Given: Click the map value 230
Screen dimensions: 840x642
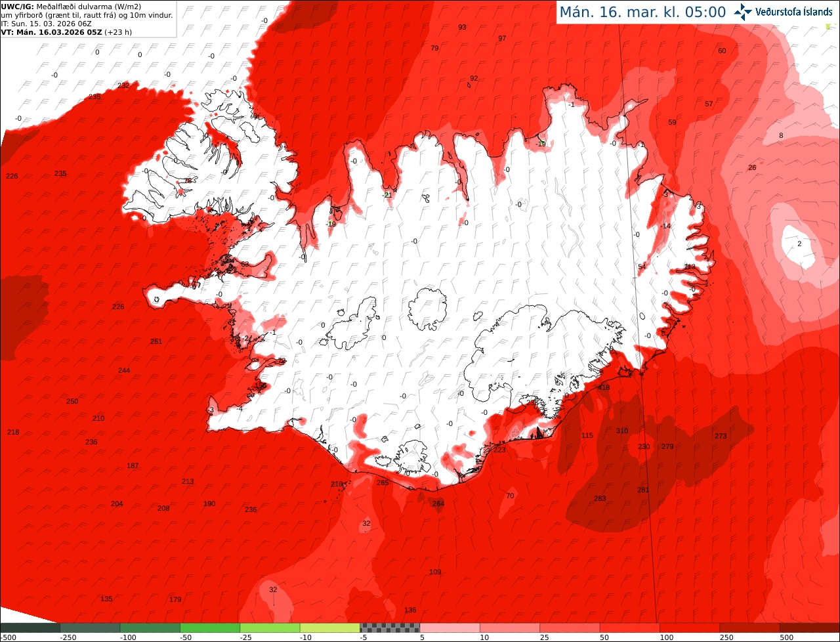Looking at the screenshot, I should tap(644, 447).
